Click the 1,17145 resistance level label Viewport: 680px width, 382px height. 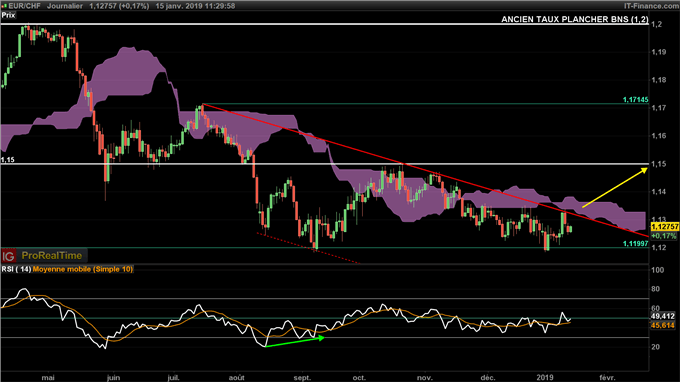[x=635, y=100]
